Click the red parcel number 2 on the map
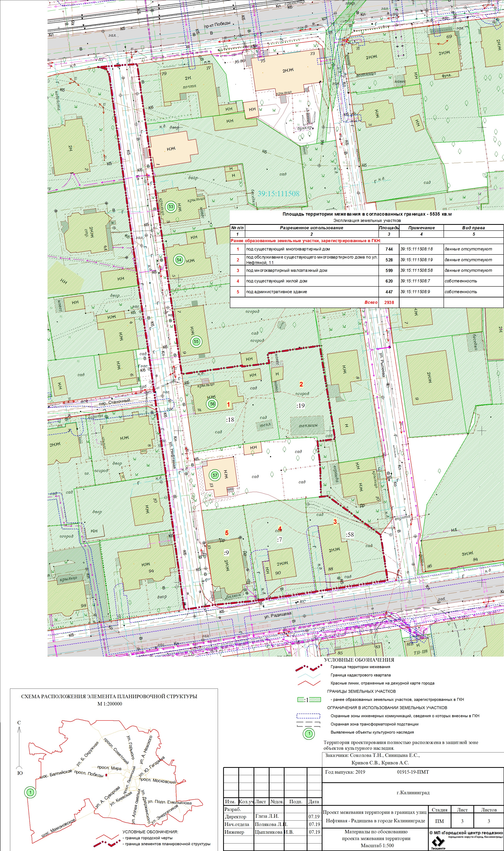 pyautogui.click(x=301, y=384)
